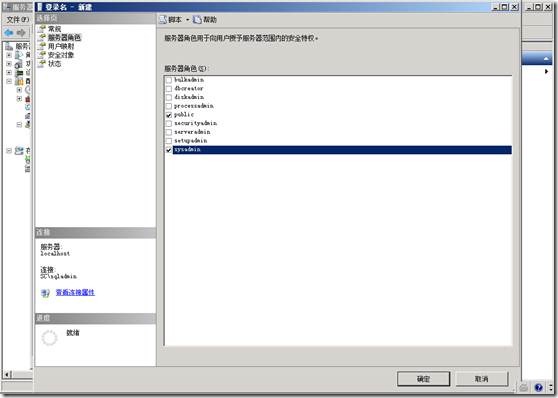Image resolution: width=558 pixels, height=398 pixels.
Task: Check the securityadmin role checkbox
Action: click(169, 124)
